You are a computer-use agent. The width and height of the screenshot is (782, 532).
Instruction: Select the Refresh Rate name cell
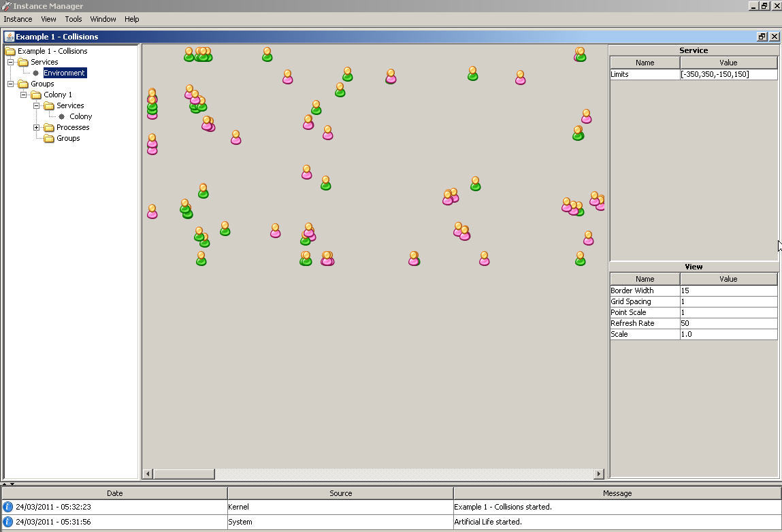tap(645, 324)
